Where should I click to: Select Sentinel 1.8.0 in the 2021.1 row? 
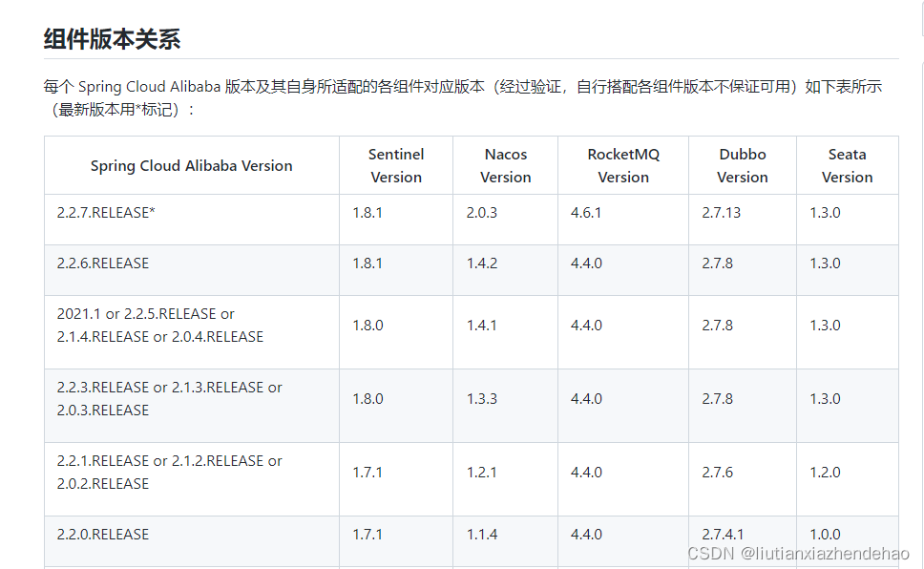367,326
